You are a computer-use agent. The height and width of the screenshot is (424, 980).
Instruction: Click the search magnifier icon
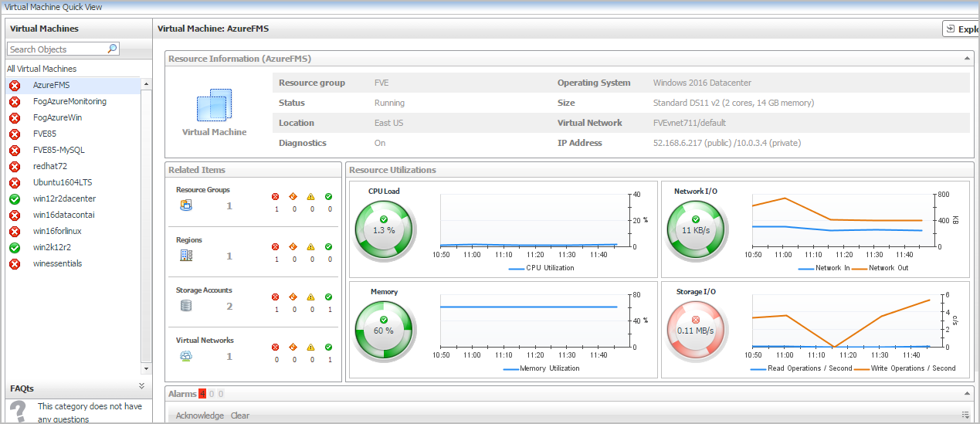(112, 49)
